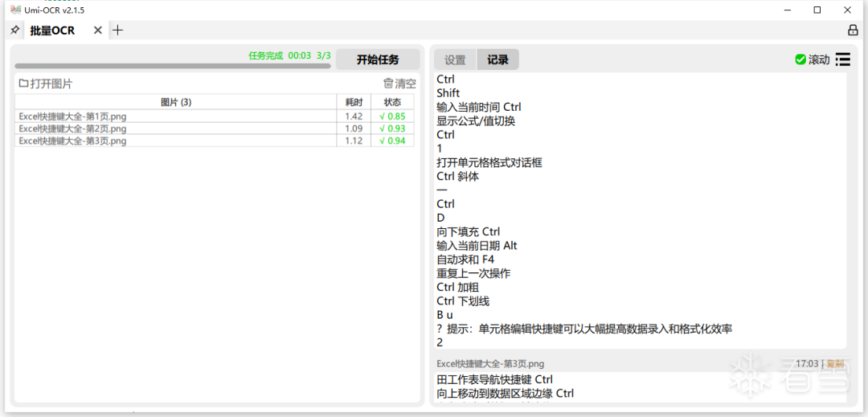Click the 田工作表导航快捷键 Ctrl record line
The image size is (868, 417).
coord(494,379)
